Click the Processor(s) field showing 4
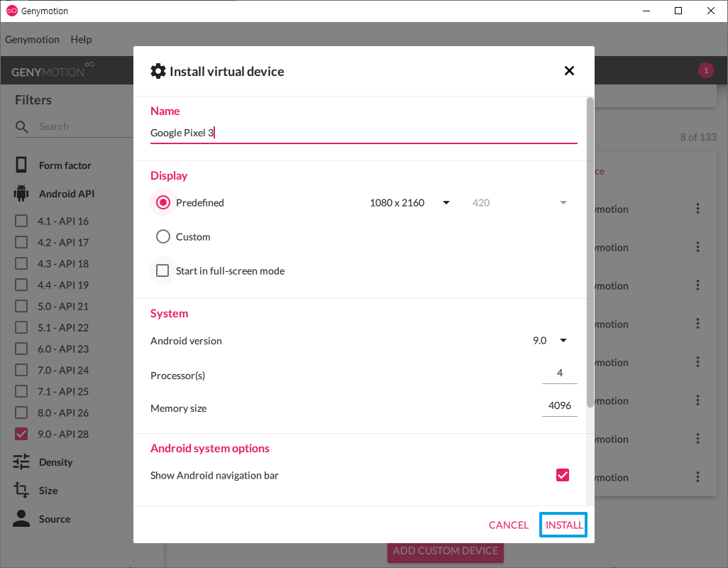Image resolution: width=728 pixels, height=568 pixels. 559,373
